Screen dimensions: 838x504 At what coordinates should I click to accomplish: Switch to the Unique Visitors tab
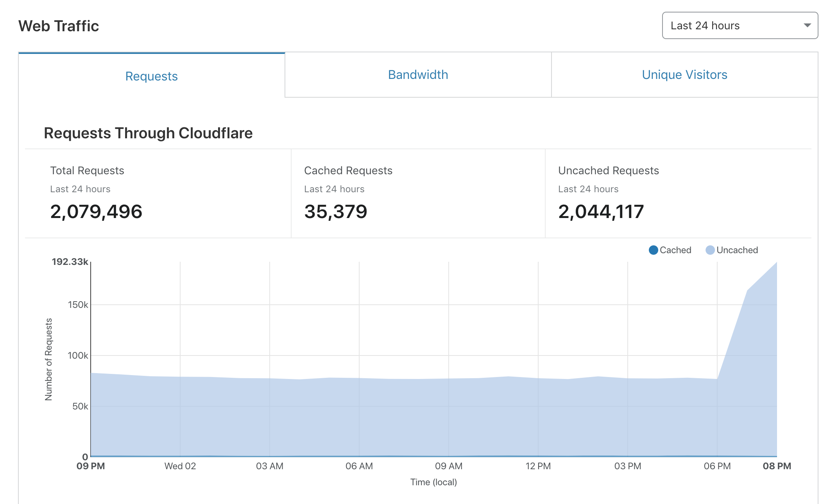[684, 75]
